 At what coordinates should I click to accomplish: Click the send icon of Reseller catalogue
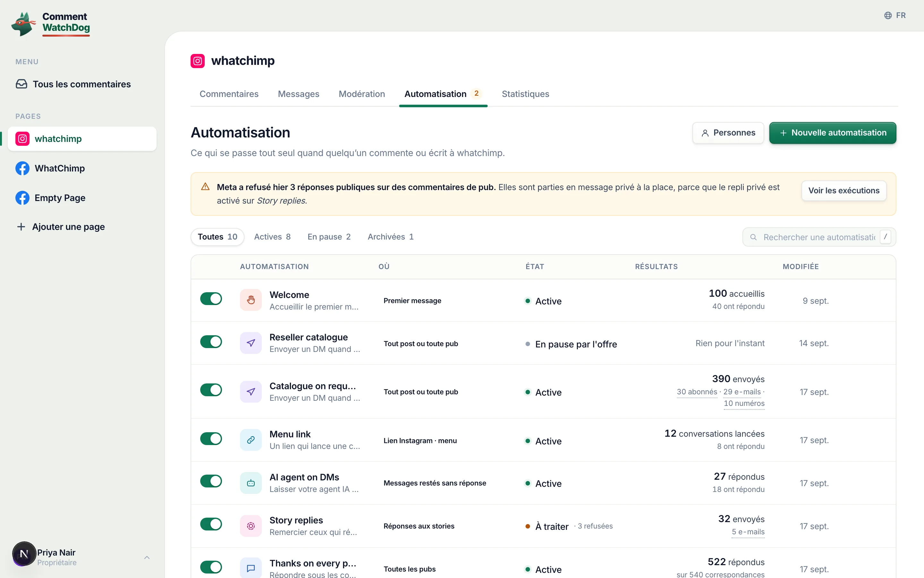point(251,343)
